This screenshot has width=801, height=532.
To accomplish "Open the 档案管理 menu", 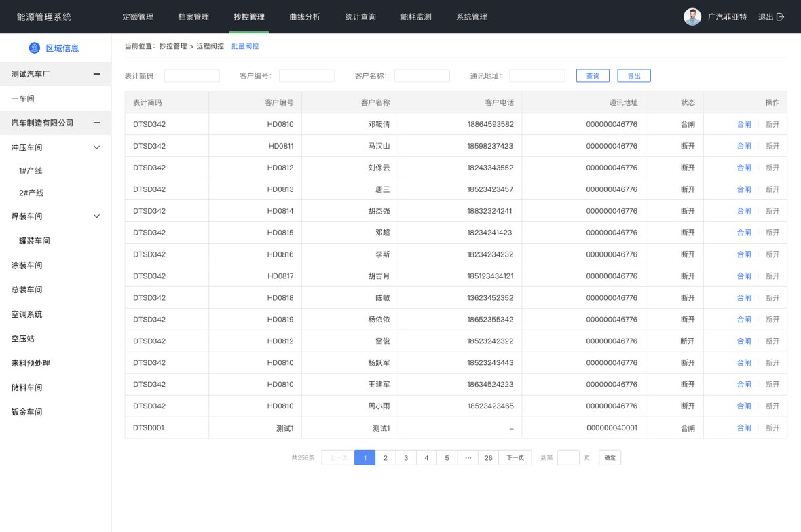I will (193, 17).
